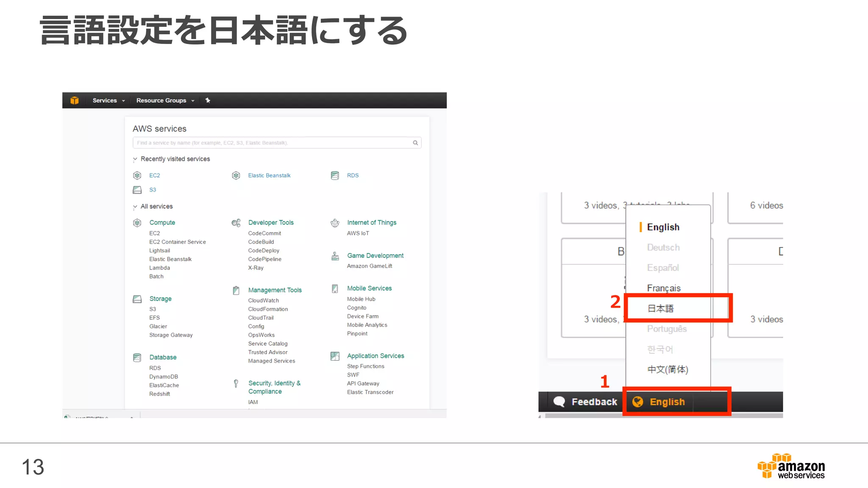Open AWS IoT service
This screenshot has width=868, height=488.
(x=358, y=233)
